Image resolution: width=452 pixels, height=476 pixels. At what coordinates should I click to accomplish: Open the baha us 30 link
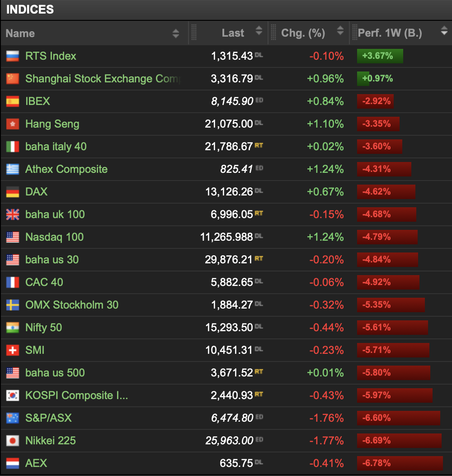click(x=52, y=260)
